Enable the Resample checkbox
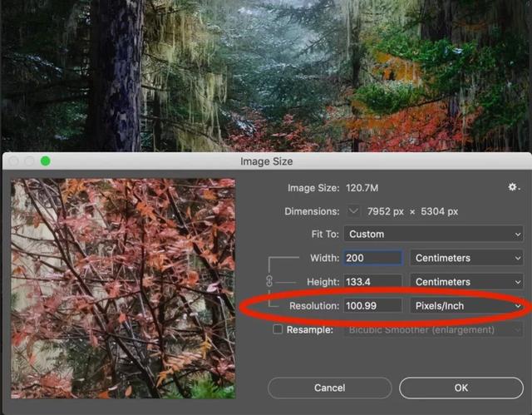Screen dimensions: 532x415 tap(278, 329)
